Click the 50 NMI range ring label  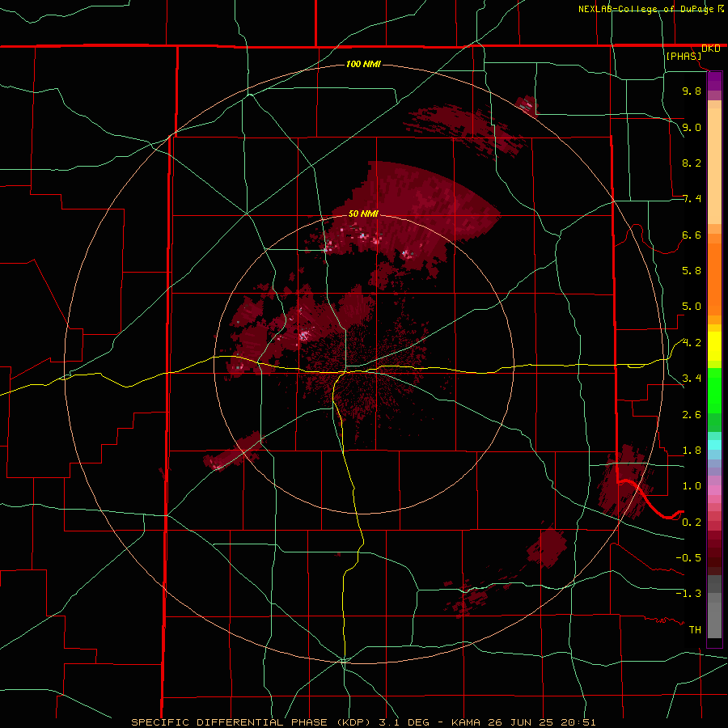363,214
